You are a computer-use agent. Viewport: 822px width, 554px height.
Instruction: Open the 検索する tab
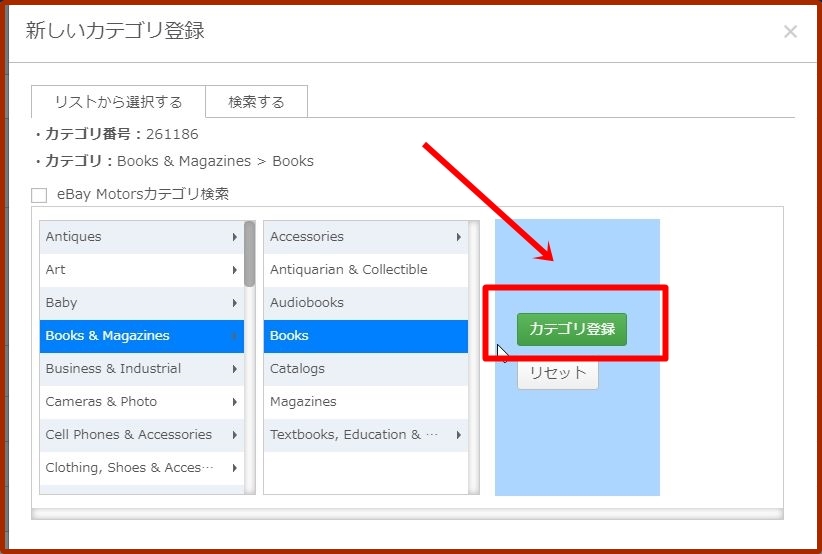click(256, 102)
